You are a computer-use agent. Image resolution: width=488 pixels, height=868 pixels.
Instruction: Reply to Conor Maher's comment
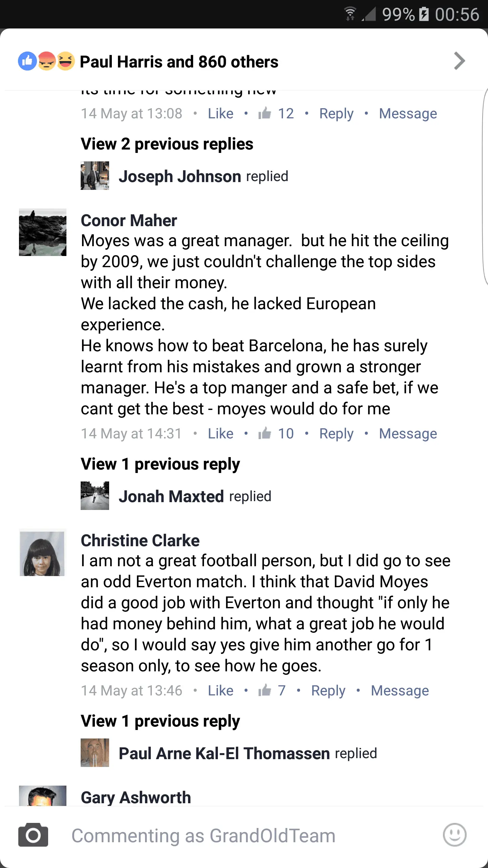click(x=336, y=434)
